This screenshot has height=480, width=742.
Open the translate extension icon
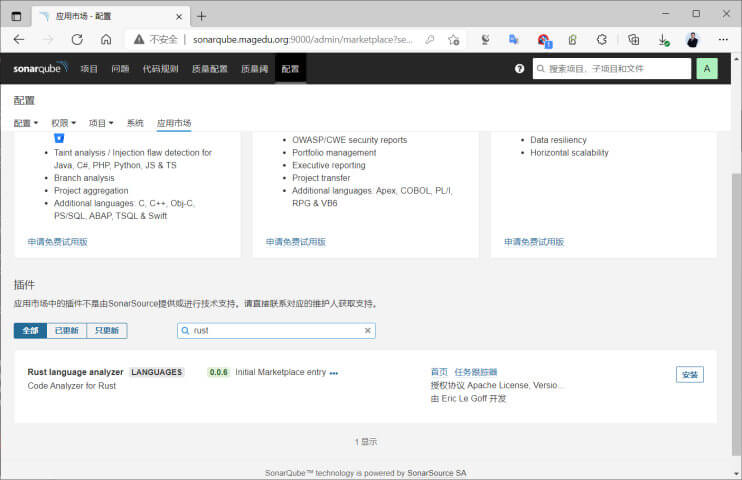[x=514, y=40]
